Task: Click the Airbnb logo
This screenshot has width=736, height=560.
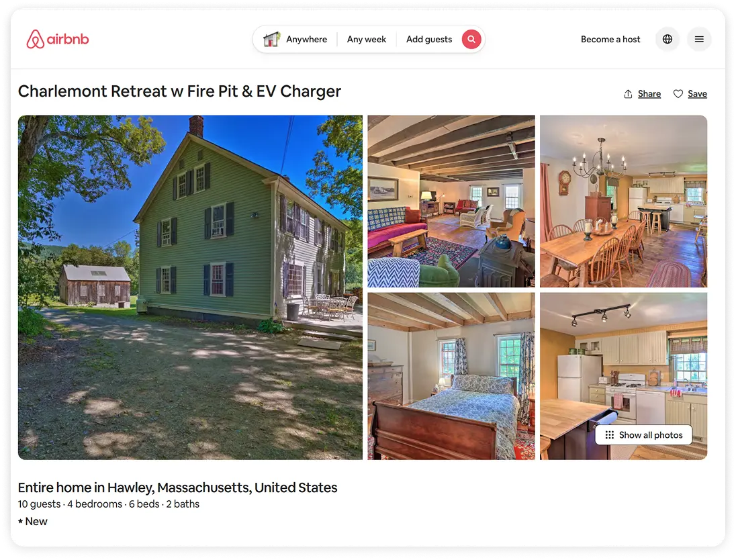Action: [57, 39]
